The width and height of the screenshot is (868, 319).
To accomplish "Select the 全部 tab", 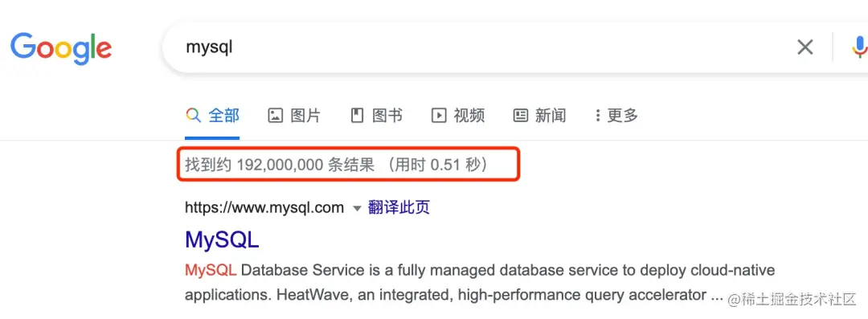I will [212, 116].
